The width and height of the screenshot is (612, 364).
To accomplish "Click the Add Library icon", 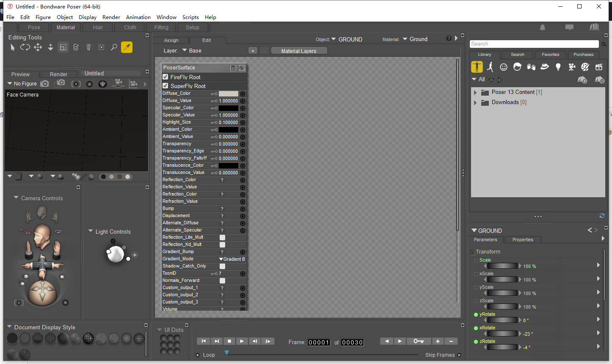I will pyautogui.click(x=582, y=80).
